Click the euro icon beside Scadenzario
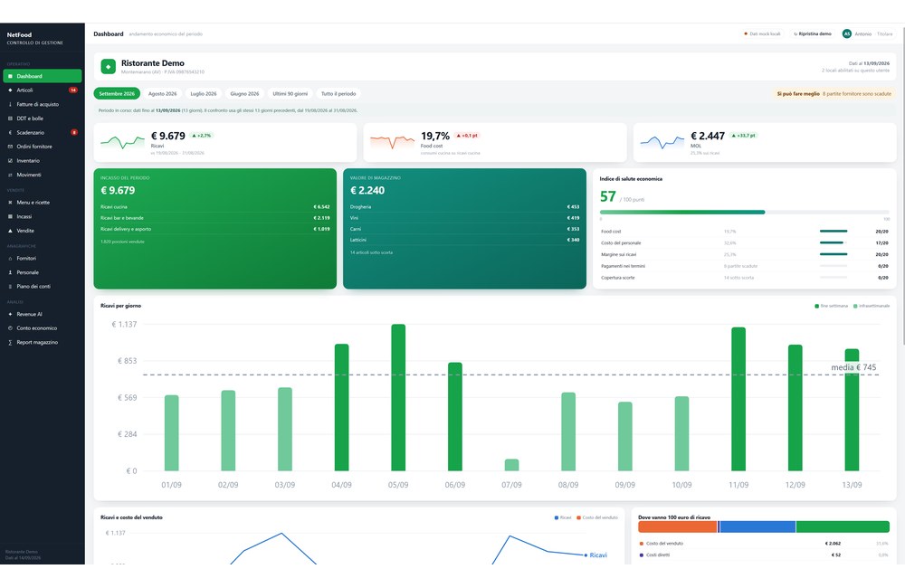This screenshot has width=905, height=588. 10,132
